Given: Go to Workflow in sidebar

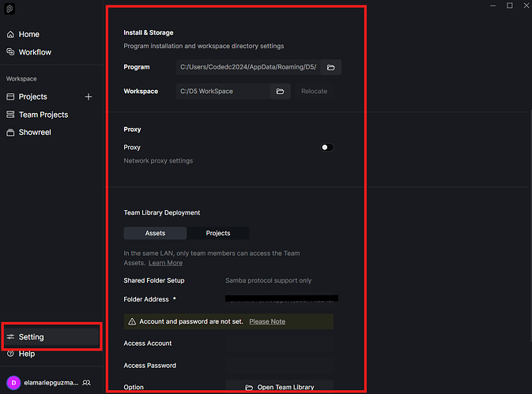Looking at the screenshot, I should coord(34,52).
